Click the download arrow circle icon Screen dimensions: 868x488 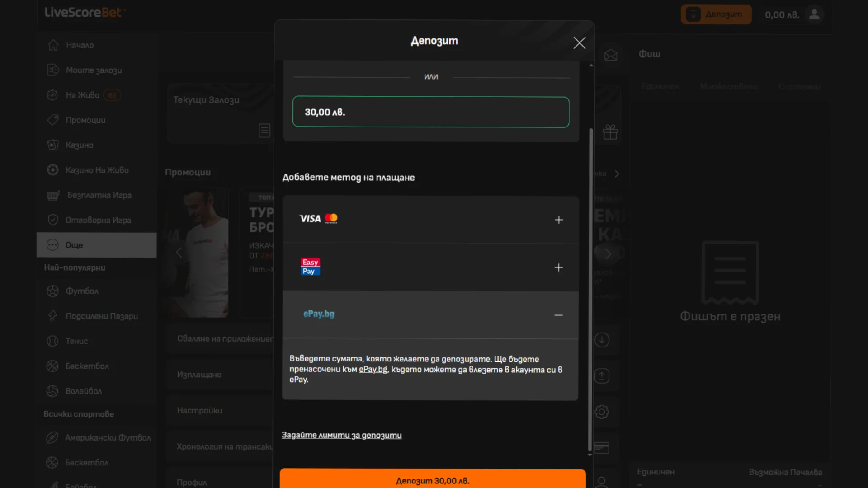pyautogui.click(x=602, y=340)
